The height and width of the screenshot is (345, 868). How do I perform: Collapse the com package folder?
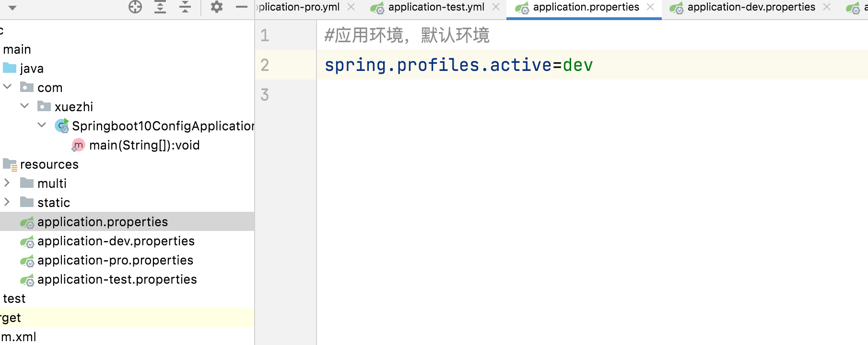coord(7,87)
